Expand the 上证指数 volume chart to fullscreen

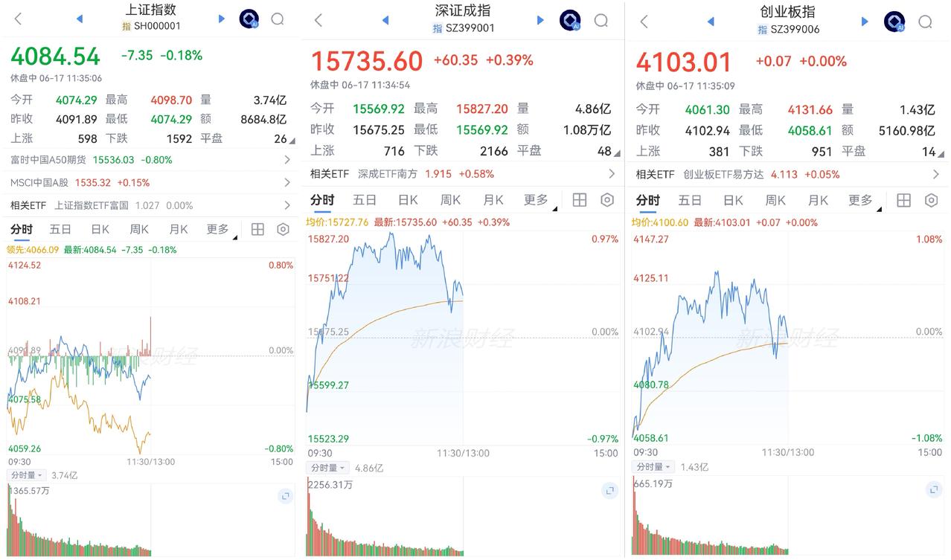coord(285,496)
